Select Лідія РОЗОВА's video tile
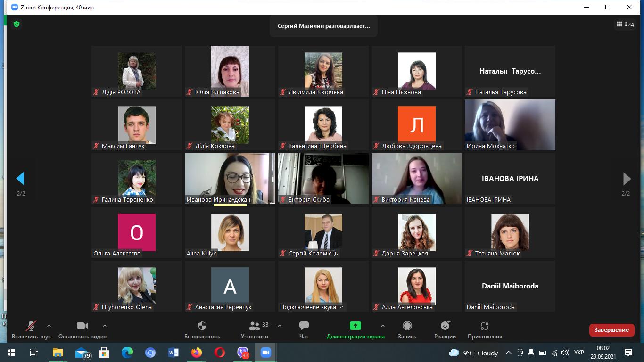This screenshot has height=362, width=644. pyautogui.click(x=137, y=71)
